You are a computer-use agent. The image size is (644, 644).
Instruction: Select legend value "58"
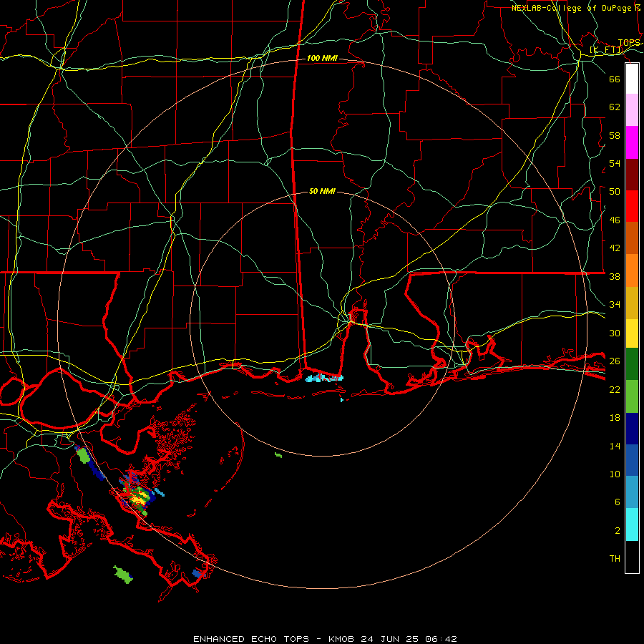pyautogui.click(x=615, y=135)
